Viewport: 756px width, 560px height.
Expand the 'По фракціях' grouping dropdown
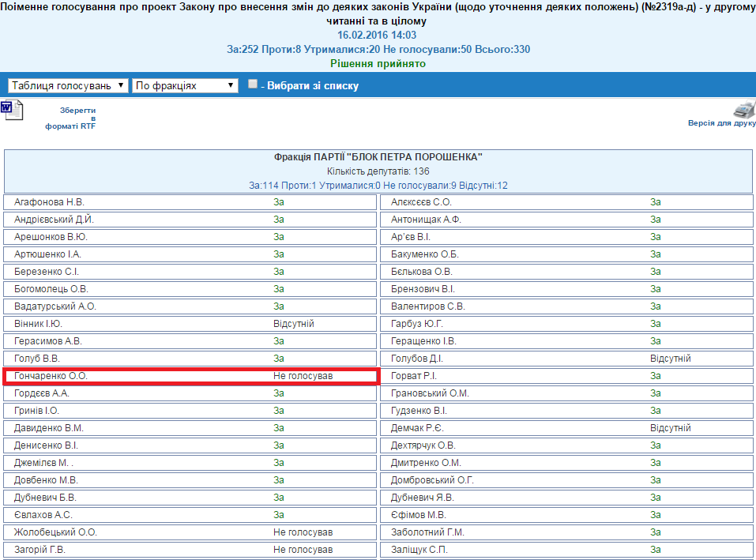coord(185,85)
